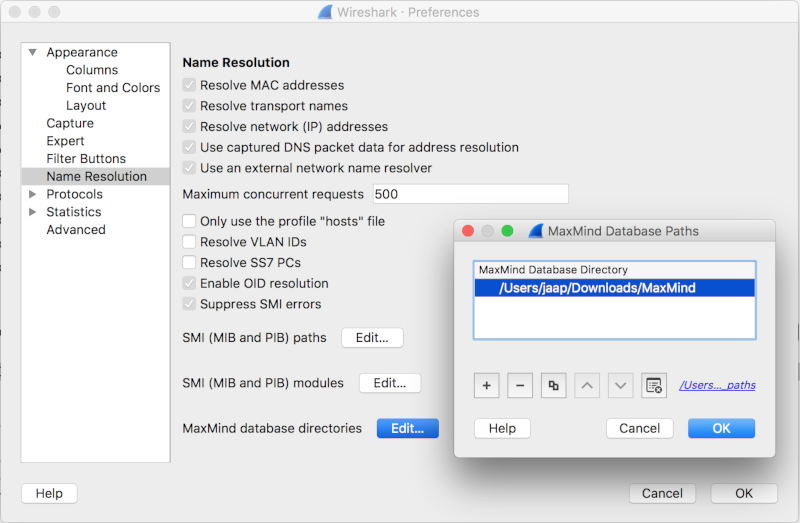This screenshot has height=523, width=800.
Task: Enable Only use the profile hosts file
Action: click(x=189, y=221)
